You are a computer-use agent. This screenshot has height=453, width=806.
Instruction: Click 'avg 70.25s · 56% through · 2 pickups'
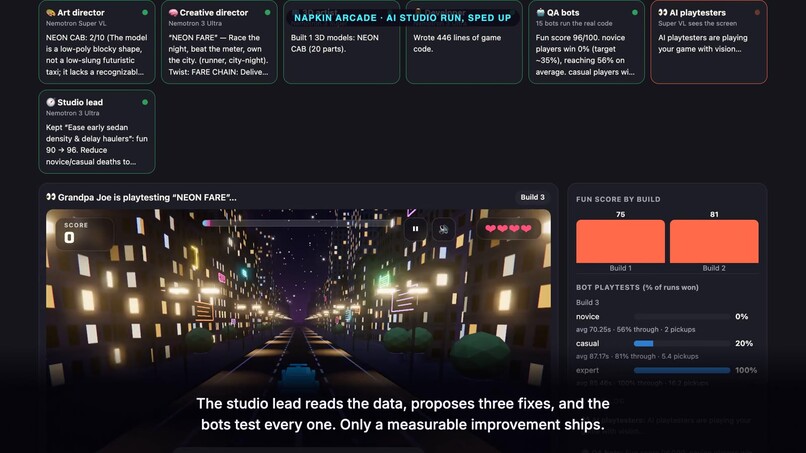(635, 330)
